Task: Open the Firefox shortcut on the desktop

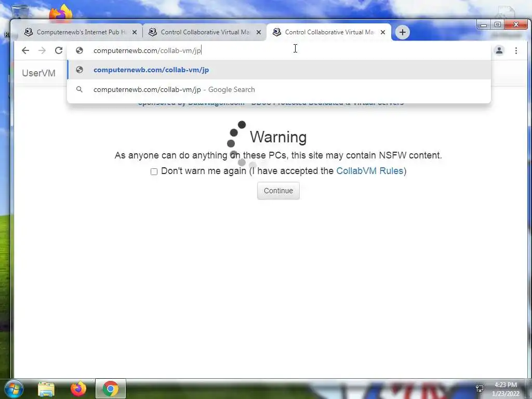Action: 60,12
